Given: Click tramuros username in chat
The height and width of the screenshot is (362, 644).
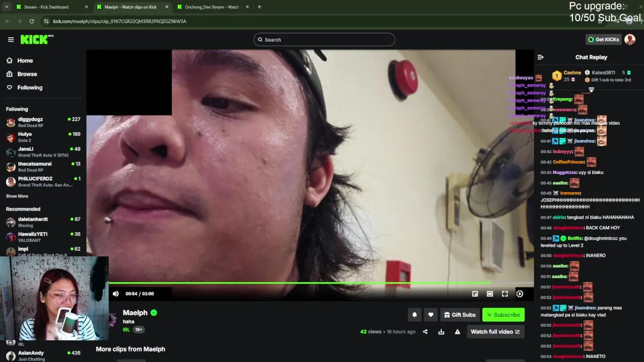Looking at the screenshot, I should point(571,193).
